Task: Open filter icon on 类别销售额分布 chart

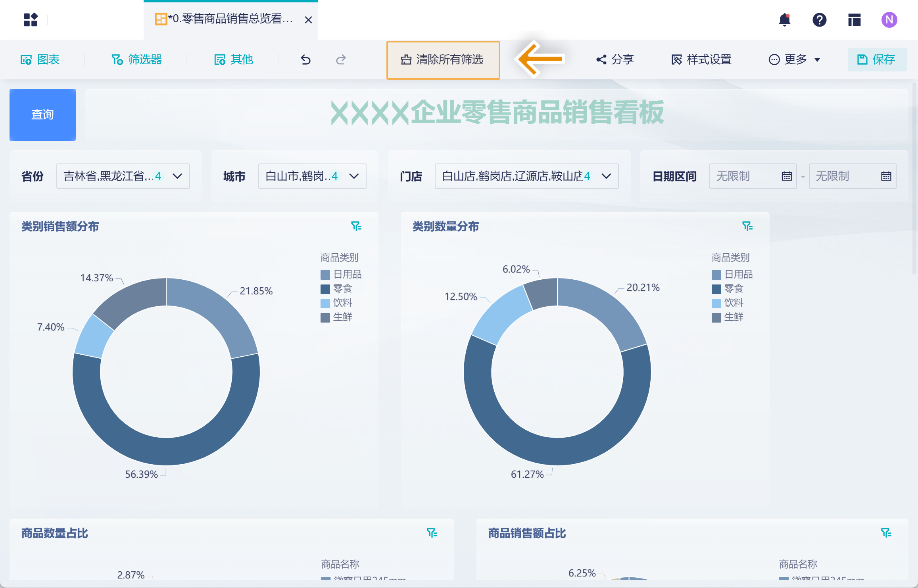Action: pyautogui.click(x=356, y=226)
